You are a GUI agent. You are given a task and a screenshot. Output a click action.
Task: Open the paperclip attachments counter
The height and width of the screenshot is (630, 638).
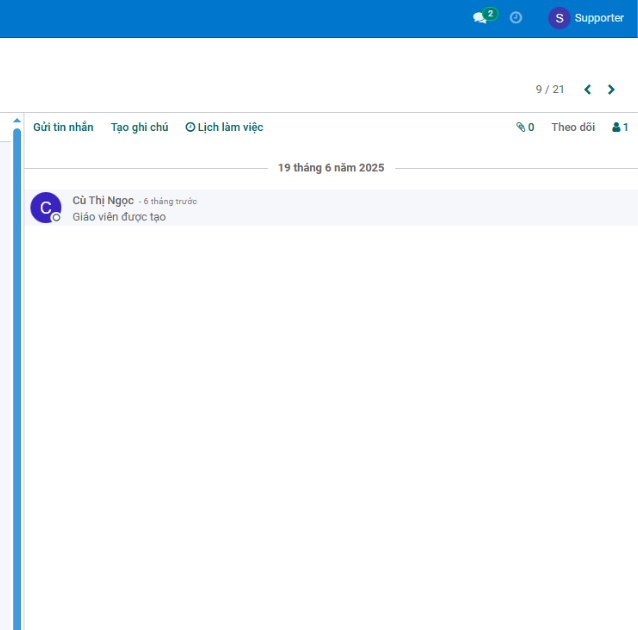[525, 128]
